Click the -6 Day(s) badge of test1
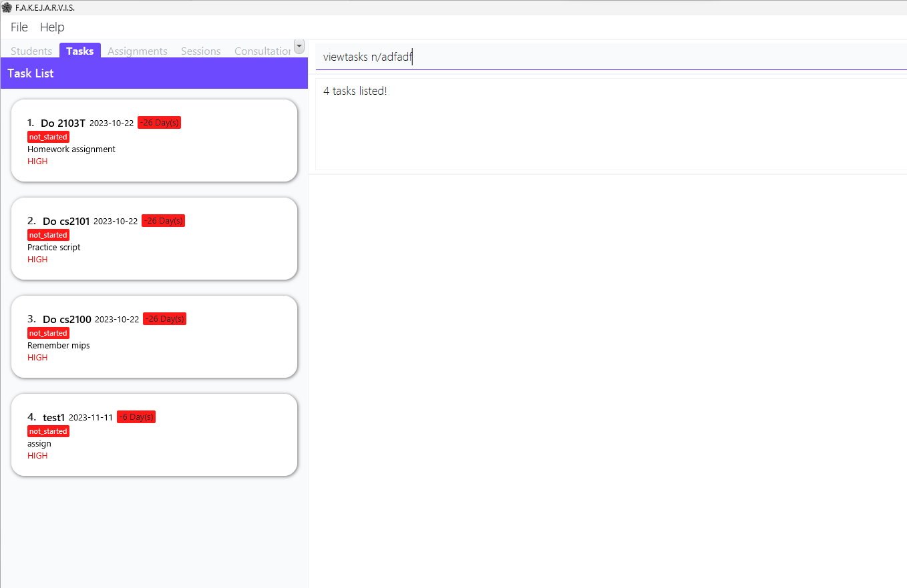The image size is (907, 588). pyautogui.click(x=136, y=417)
